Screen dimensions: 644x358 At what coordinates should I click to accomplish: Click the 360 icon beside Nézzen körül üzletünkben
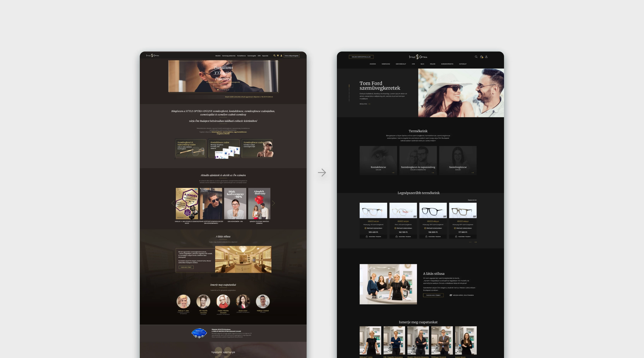(x=451, y=295)
